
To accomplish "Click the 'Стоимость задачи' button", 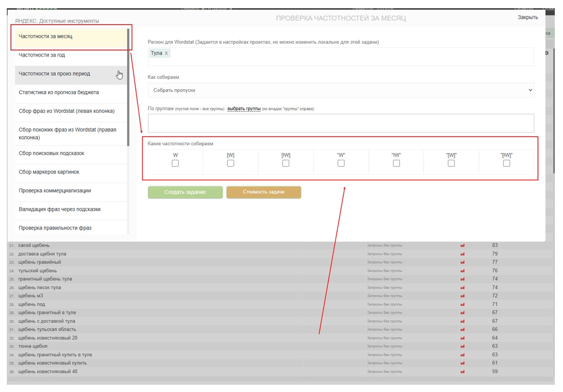I will tap(264, 192).
